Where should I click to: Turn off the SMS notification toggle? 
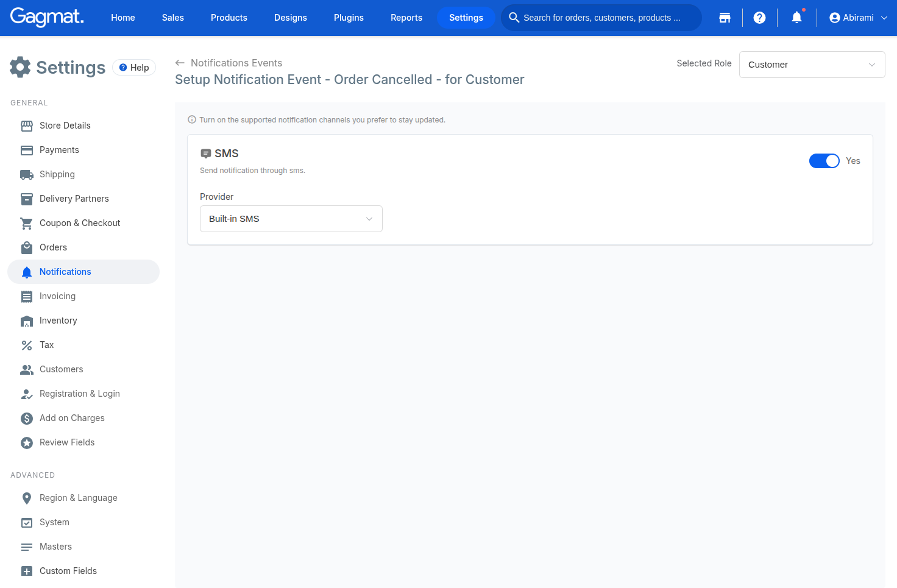pyautogui.click(x=824, y=161)
